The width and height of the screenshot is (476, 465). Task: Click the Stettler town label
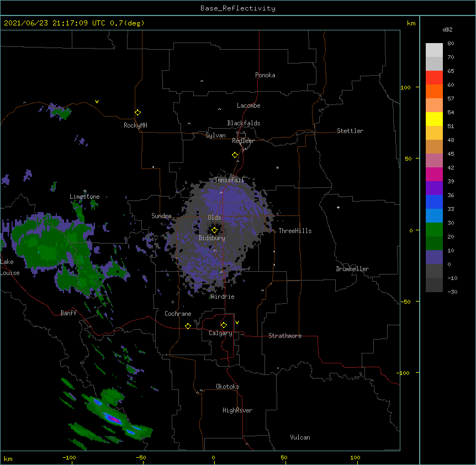click(350, 131)
